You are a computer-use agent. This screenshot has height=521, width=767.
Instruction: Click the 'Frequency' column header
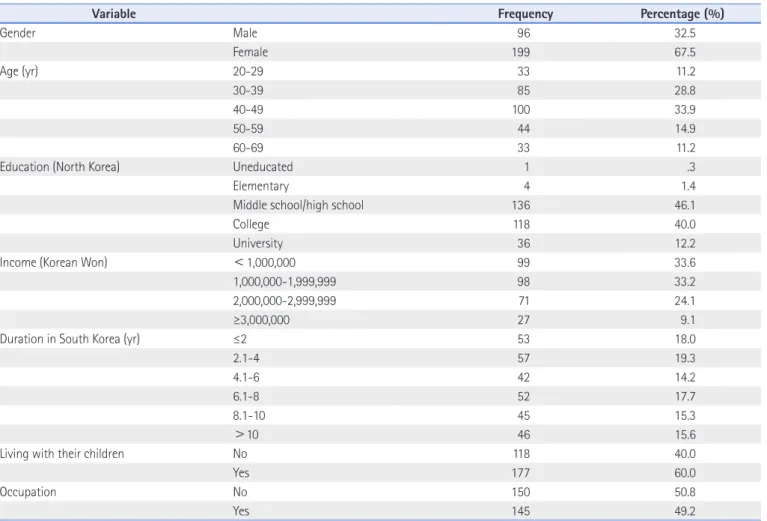525,14
